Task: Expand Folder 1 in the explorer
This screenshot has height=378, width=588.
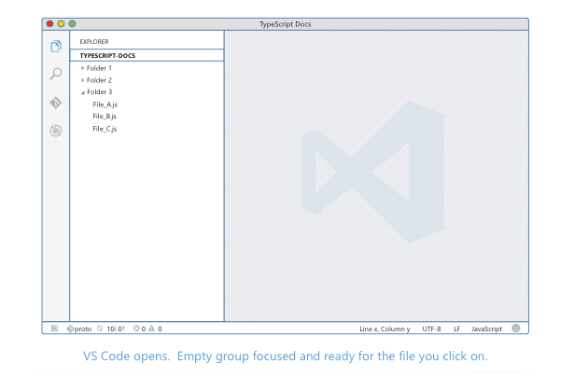Action: [x=96, y=68]
